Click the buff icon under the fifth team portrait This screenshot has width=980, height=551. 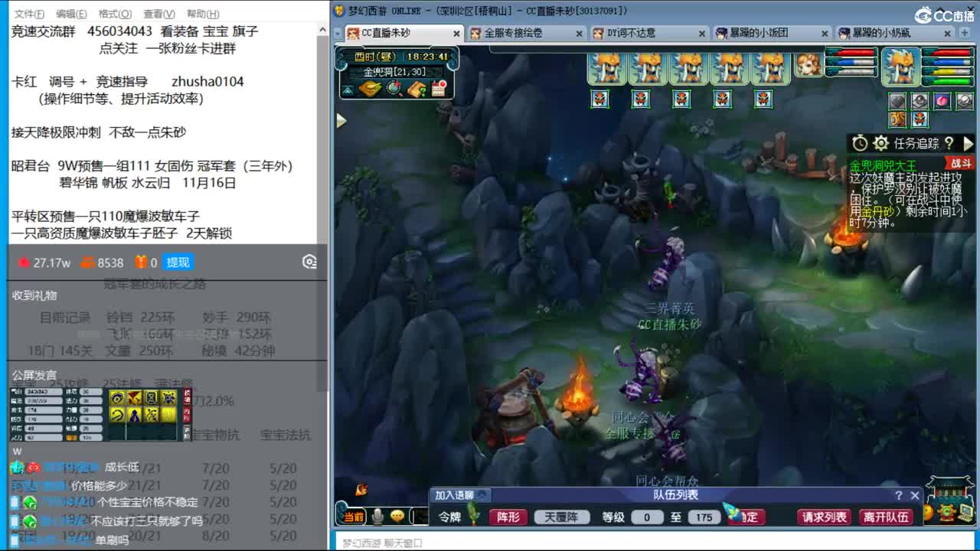763,99
